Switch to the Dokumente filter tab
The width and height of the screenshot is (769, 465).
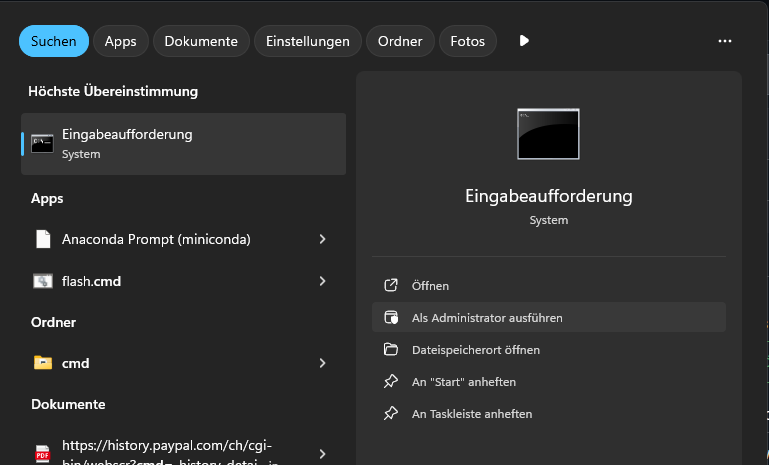(x=201, y=41)
